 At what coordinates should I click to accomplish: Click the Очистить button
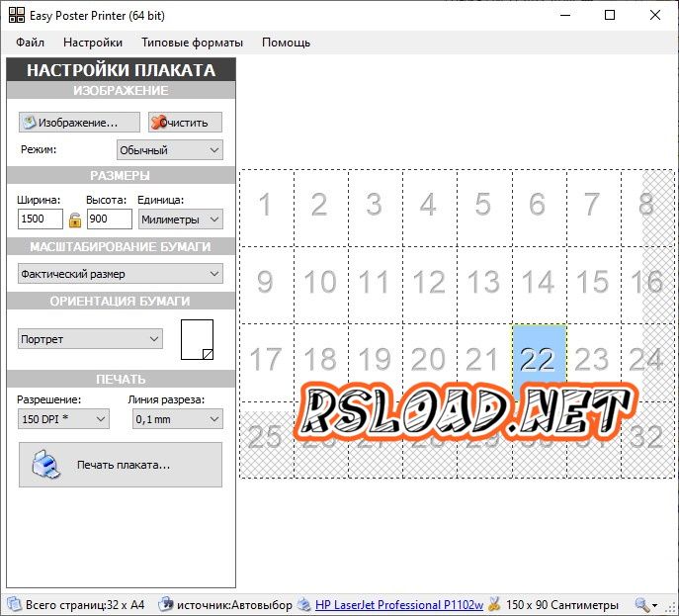pos(185,123)
